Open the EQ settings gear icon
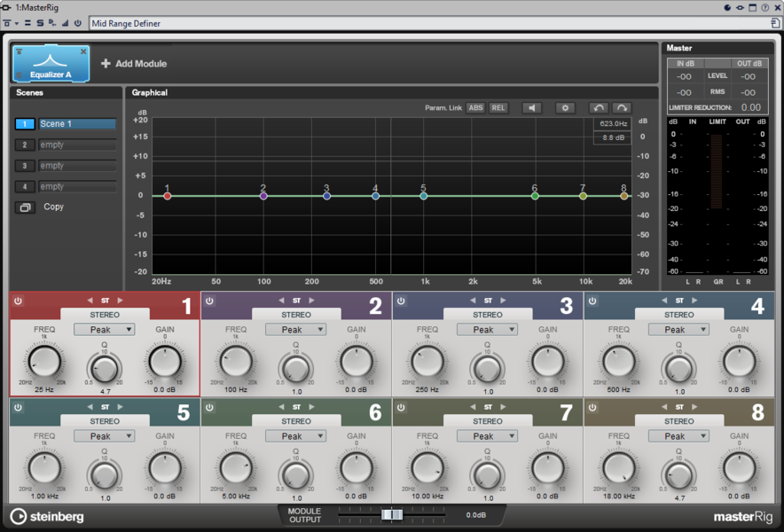Screen dimensions: 784x532 coord(565,108)
